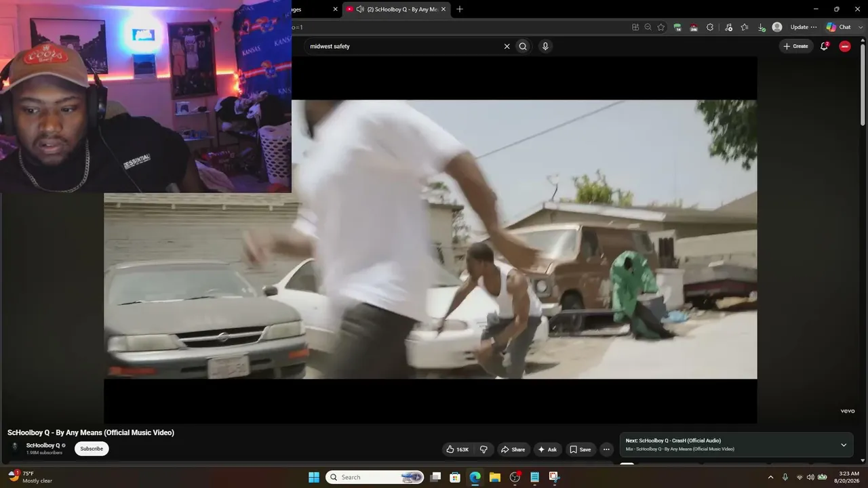Open browser Update menu ellipsis

coord(814,27)
